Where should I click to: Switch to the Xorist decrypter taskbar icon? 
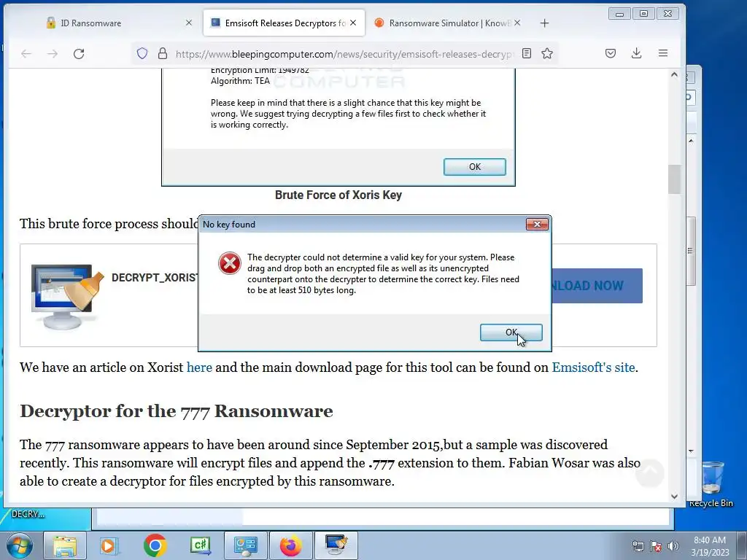(x=336, y=545)
